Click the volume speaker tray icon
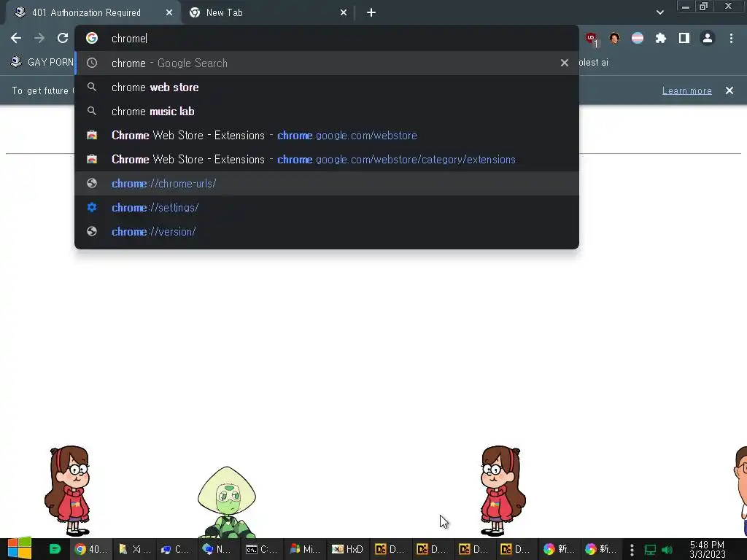The height and width of the screenshot is (560, 747). pyautogui.click(x=667, y=550)
